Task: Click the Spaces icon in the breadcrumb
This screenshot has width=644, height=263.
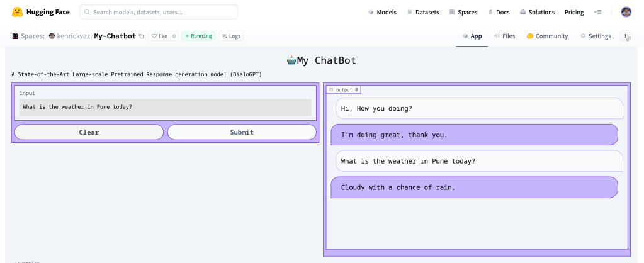Action: click(15, 36)
